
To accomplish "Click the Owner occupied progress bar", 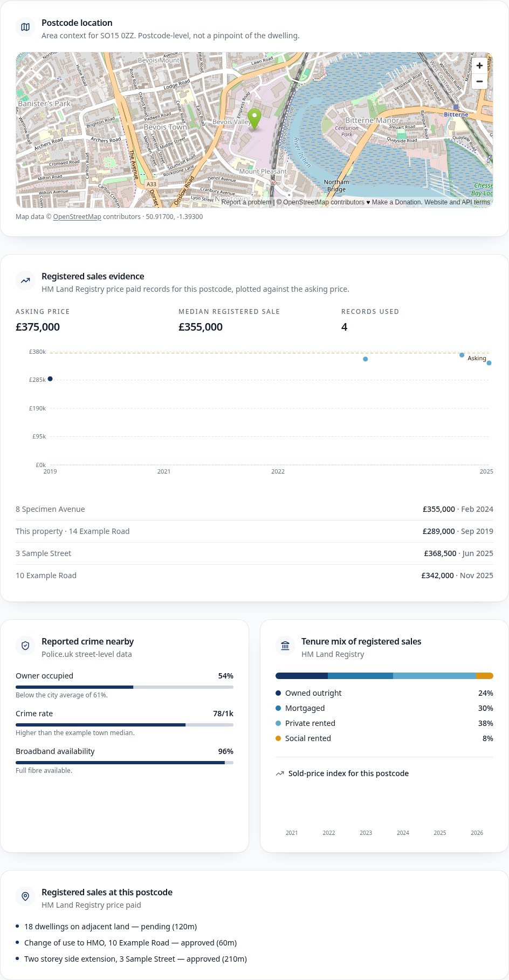I will 125,687.
